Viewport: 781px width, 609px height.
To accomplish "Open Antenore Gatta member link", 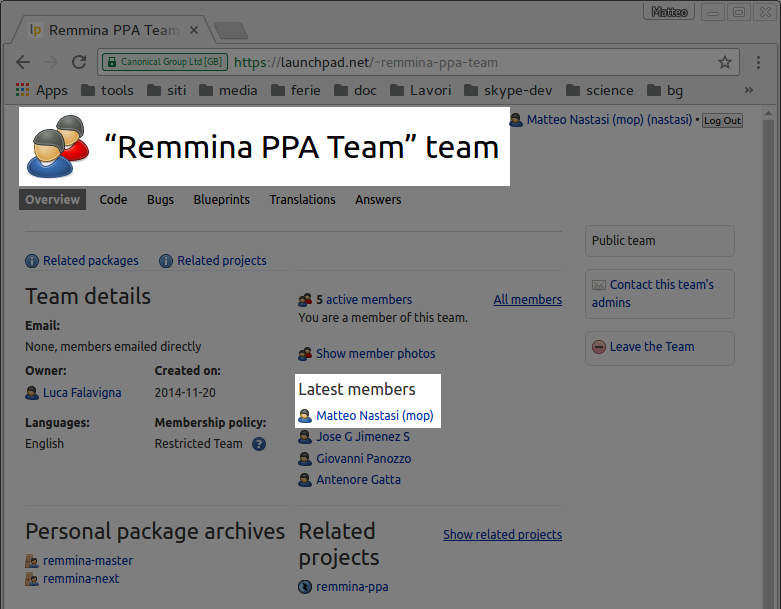I will 358,480.
